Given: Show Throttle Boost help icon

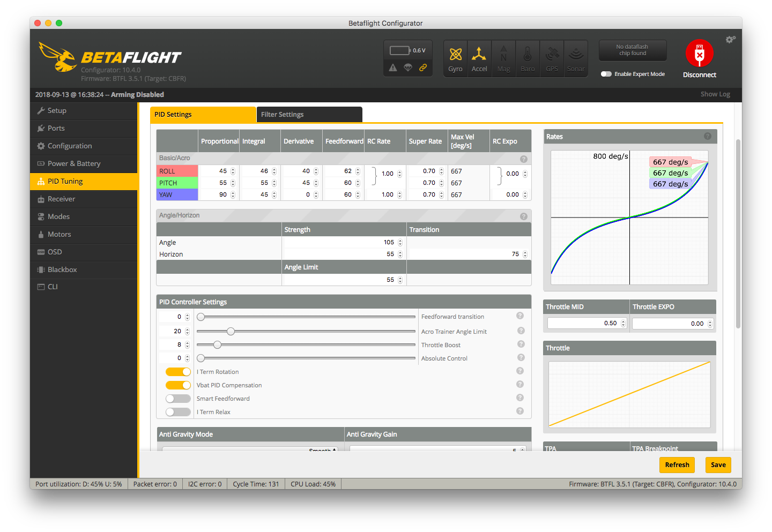Looking at the screenshot, I should [521, 344].
